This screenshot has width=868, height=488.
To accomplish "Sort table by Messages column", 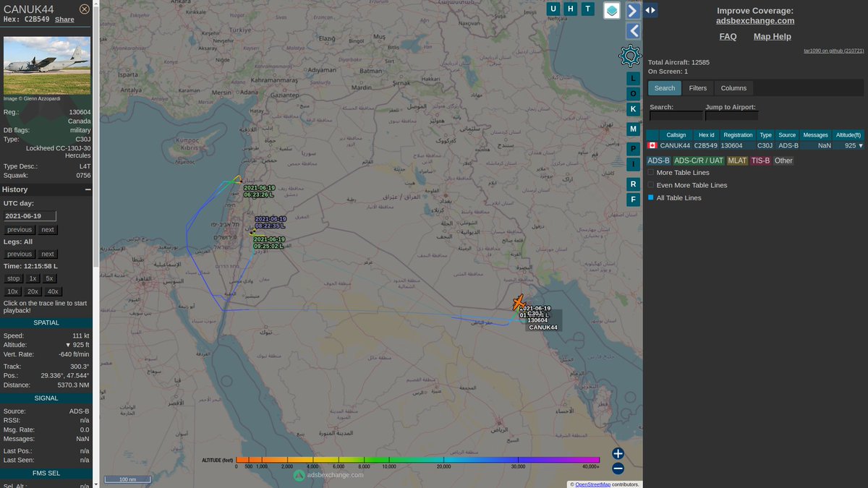I will pyautogui.click(x=815, y=135).
